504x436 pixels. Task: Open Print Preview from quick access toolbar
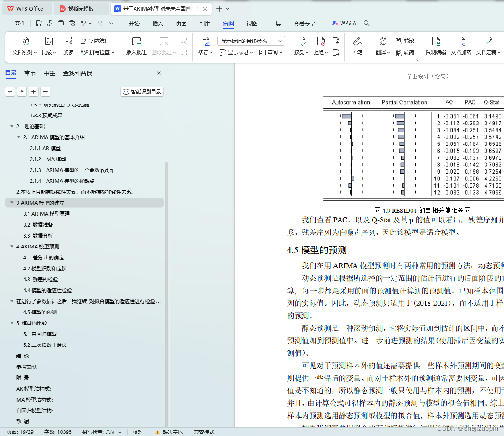coord(72,23)
